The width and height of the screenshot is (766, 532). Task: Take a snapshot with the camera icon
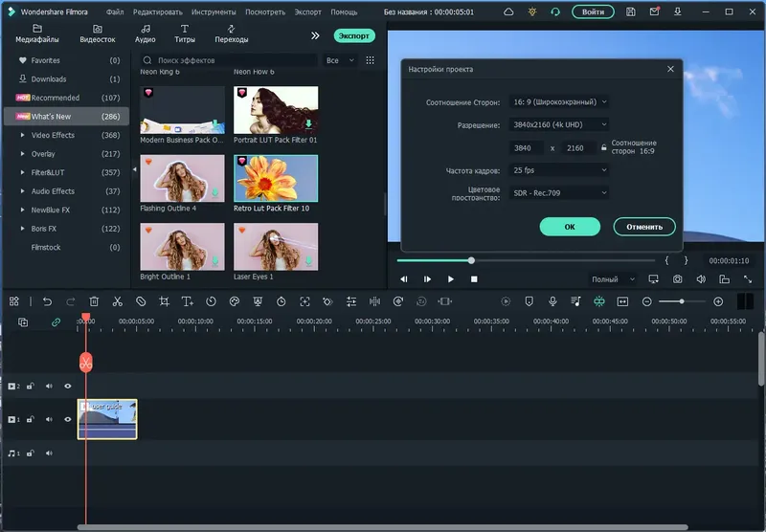click(x=677, y=279)
